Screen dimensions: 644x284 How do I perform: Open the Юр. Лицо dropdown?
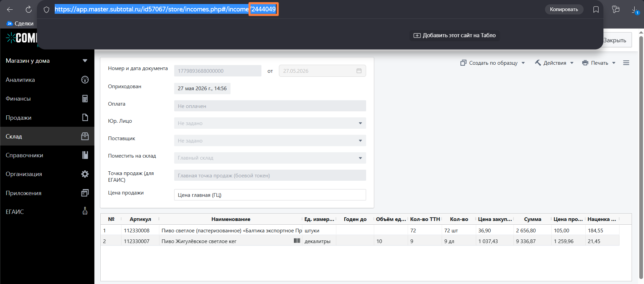270,123
